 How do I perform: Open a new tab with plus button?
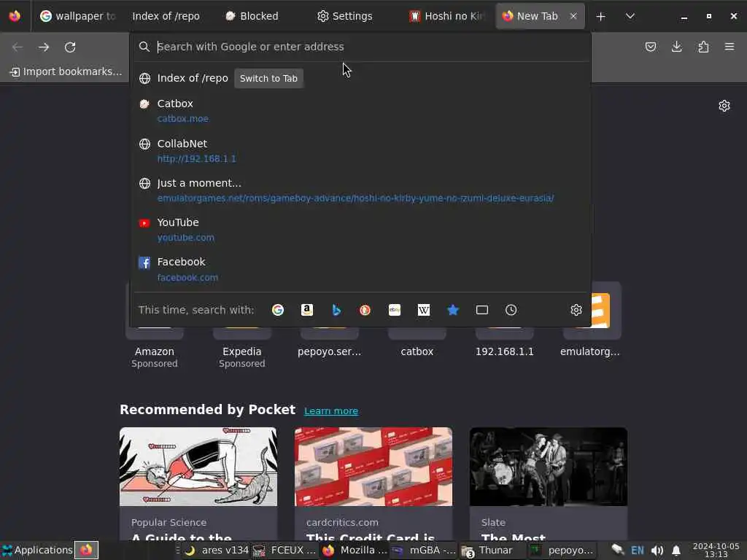click(601, 16)
